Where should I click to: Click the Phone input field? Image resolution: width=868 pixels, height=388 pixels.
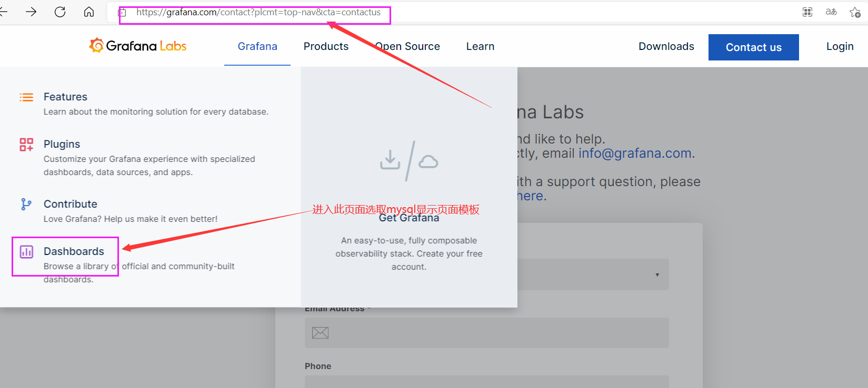point(487,382)
